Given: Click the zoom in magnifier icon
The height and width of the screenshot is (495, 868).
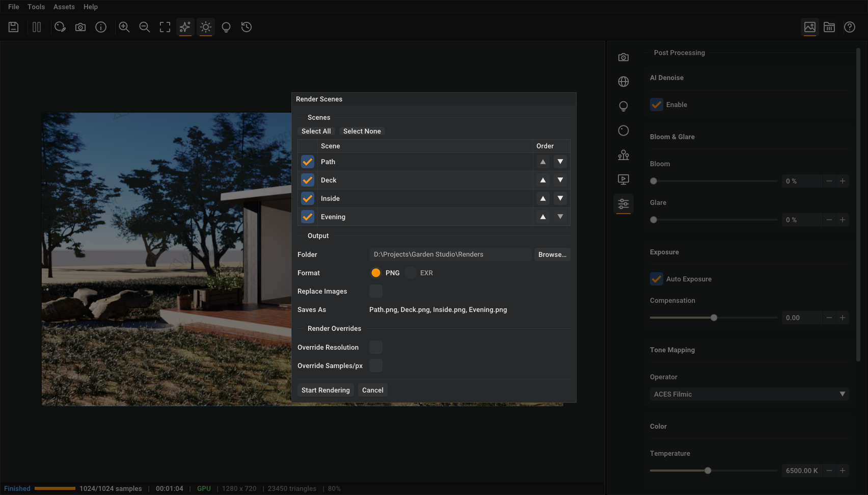Looking at the screenshot, I should pyautogui.click(x=124, y=27).
